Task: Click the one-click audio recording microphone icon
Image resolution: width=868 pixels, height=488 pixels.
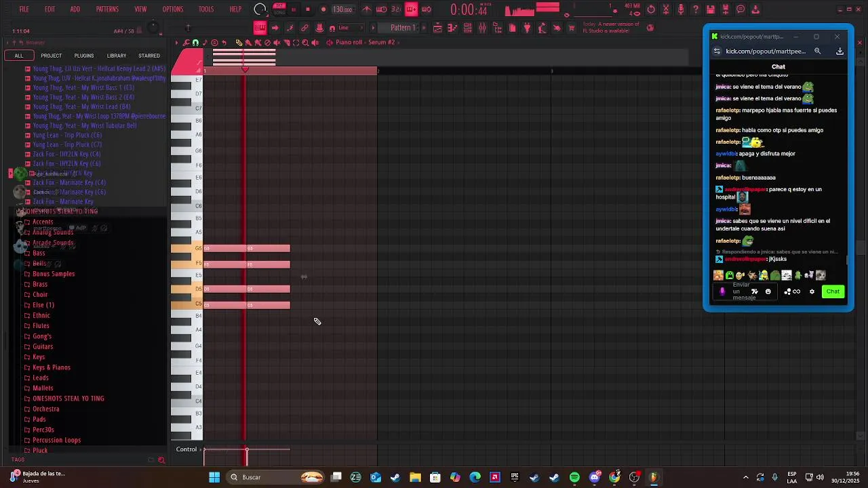Action: (x=681, y=9)
